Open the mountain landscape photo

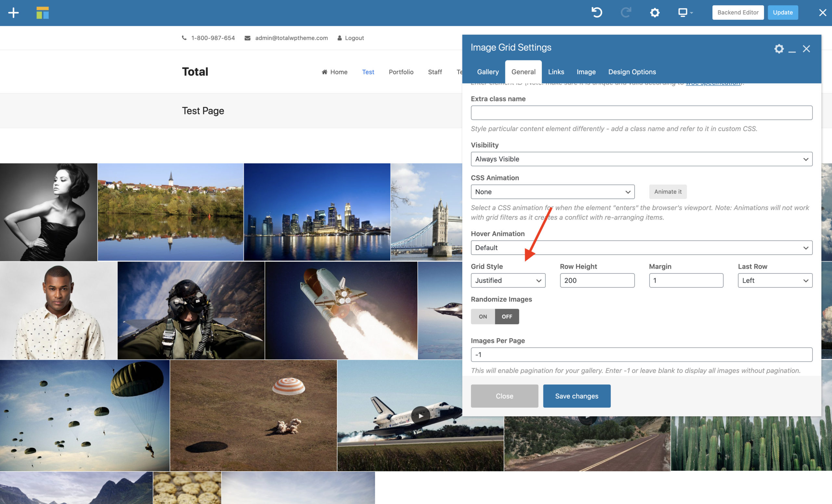[x=76, y=488]
